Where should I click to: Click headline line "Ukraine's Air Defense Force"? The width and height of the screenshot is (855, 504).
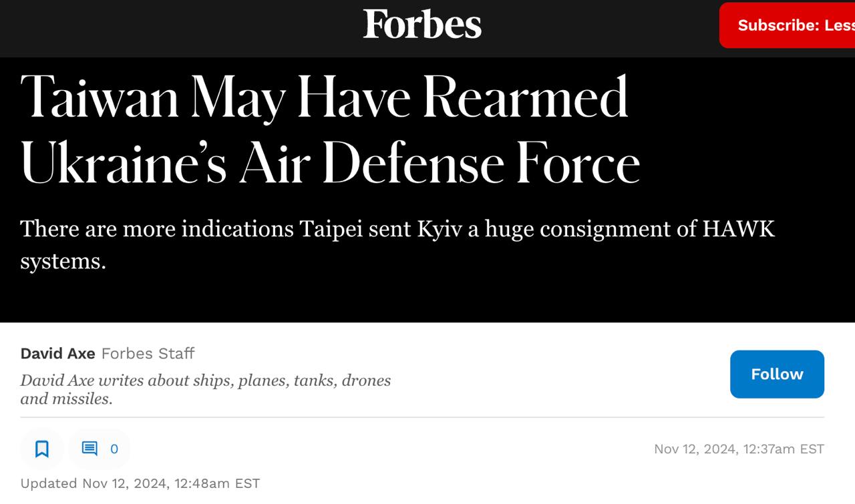[331, 164]
